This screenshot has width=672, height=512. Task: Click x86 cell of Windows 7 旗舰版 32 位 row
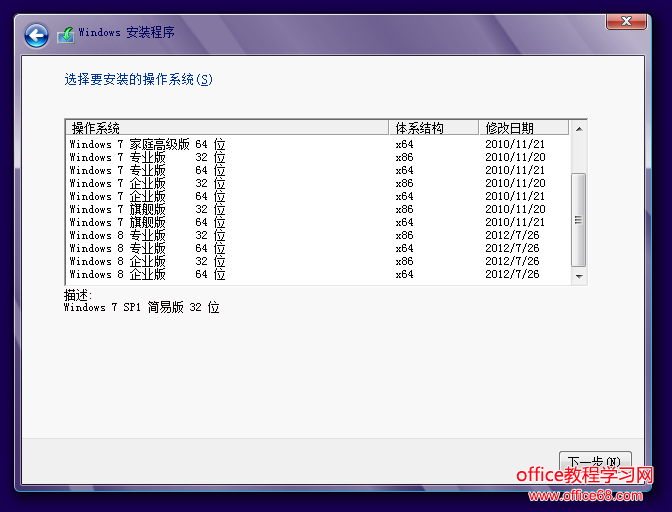point(404,210)
